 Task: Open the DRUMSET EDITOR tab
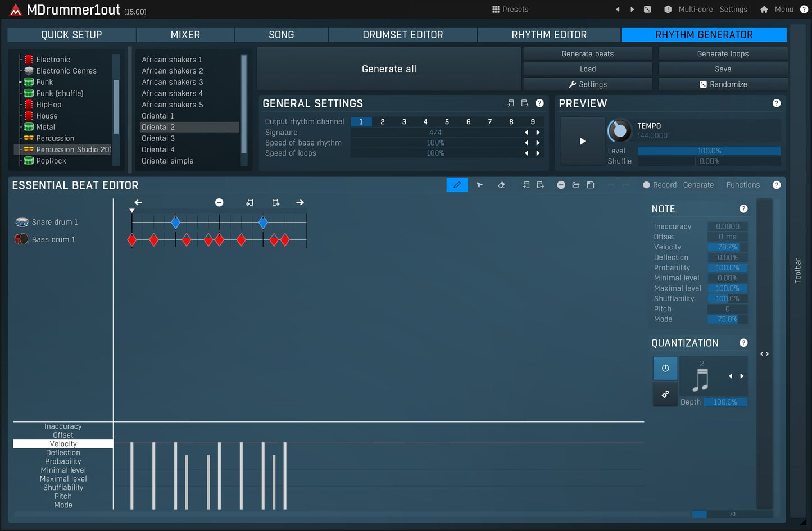tap(402, 34)
